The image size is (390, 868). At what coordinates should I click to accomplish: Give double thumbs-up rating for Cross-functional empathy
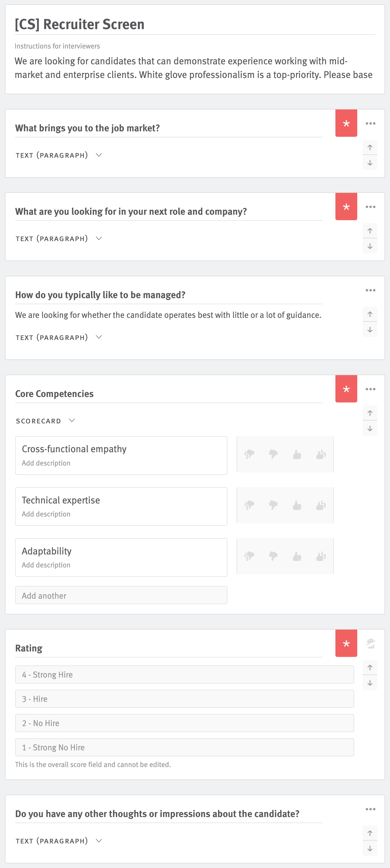pos(320,454)
